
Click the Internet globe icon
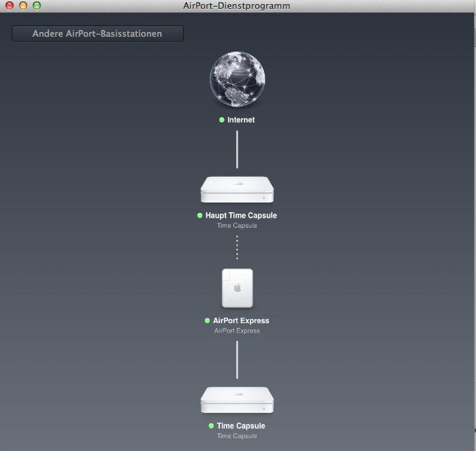[237, 80]
